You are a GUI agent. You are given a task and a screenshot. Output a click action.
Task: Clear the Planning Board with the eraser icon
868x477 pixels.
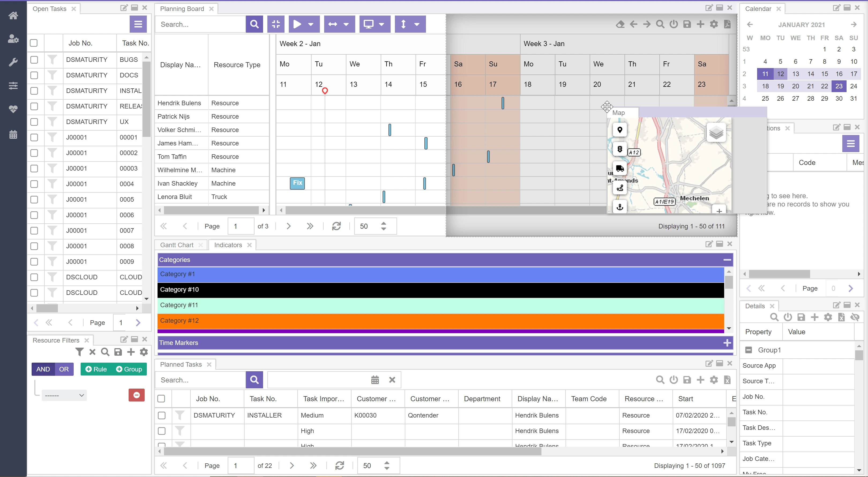click(620, 24)
